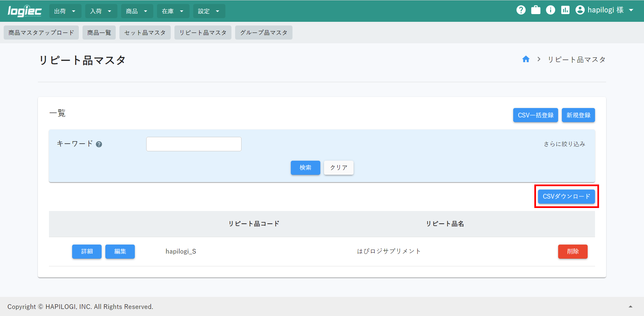The image size is (644, 316).
Task: Click 編集 for hapilogi_S row
Action: (120, 251)
